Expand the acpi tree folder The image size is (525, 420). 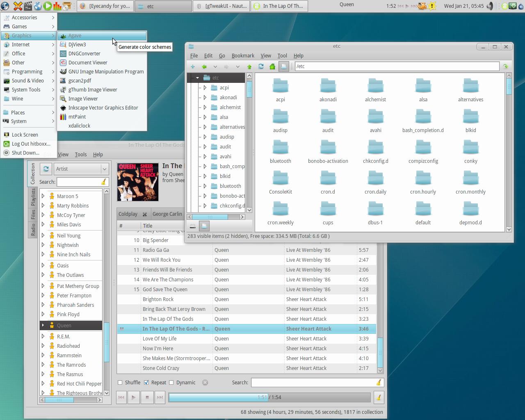point(205,88)
